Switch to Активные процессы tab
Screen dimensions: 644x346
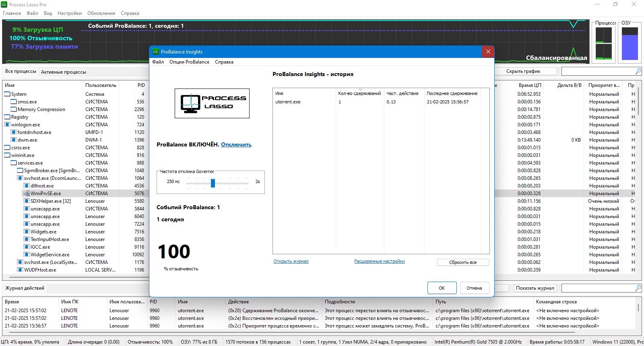click(x=64, y=72)
